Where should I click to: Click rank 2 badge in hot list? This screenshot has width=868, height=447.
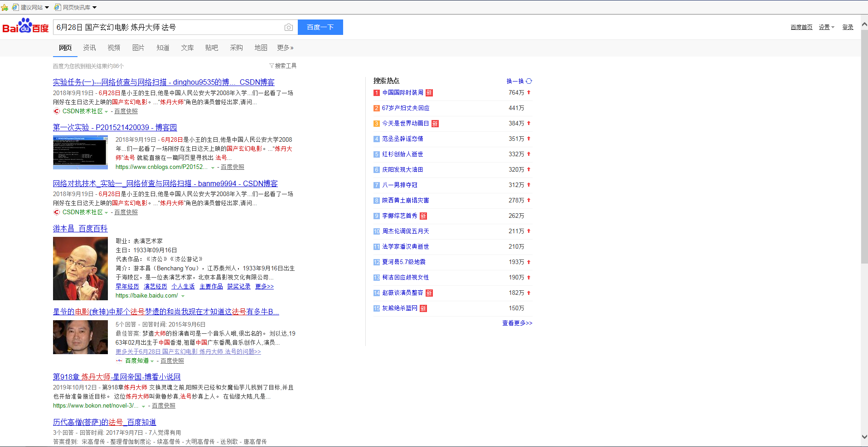pyautogui.click(x=376, y=108)
